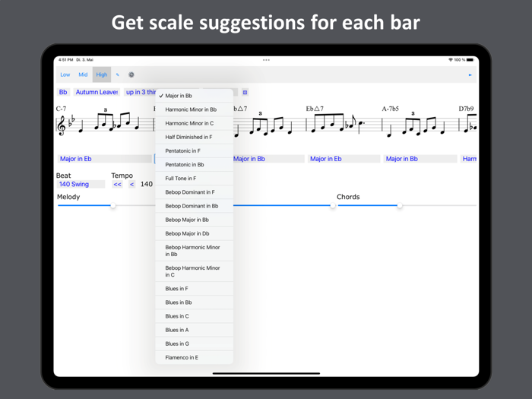Tap the C-7 chord symbol
Viewport: 532px width, 399px height.
point(61,109)
